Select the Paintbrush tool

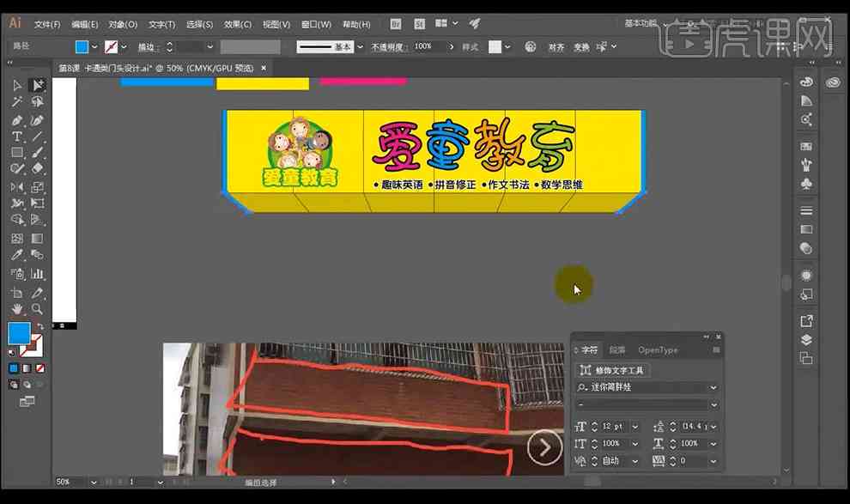click(38, 153)
